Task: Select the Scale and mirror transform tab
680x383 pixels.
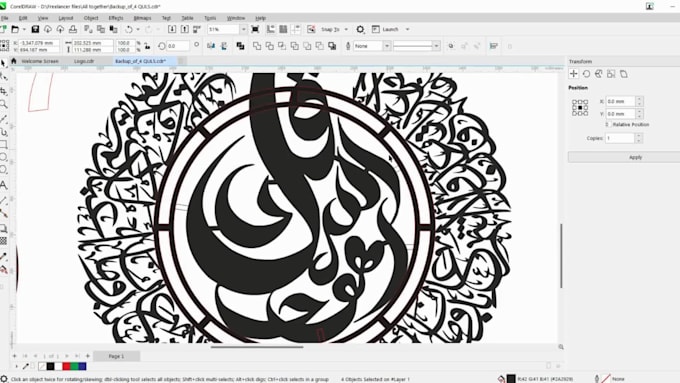Action: [x=599, y=74]
